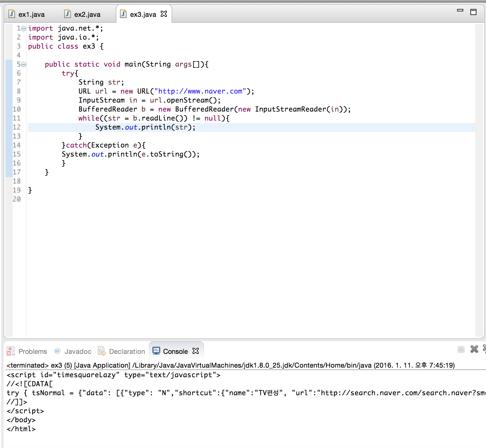The image size is (486, 448).
Task: Click the '</html>' console line
Action: (x=21, y=429)
